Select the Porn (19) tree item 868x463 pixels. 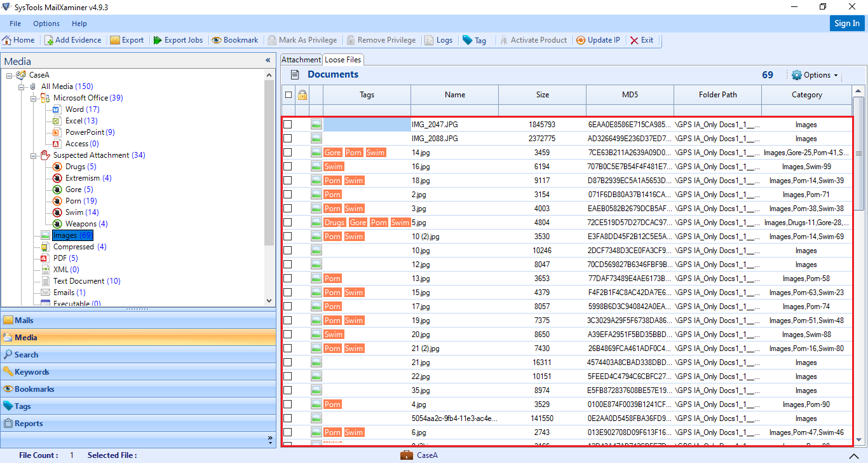point(81,201)
